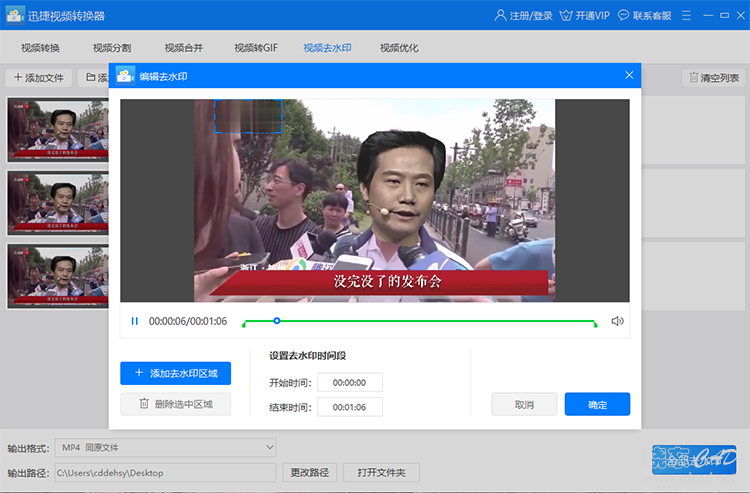750x493 pixels.
Task: Open the 视频优化 tab
Action: [399, 48]
